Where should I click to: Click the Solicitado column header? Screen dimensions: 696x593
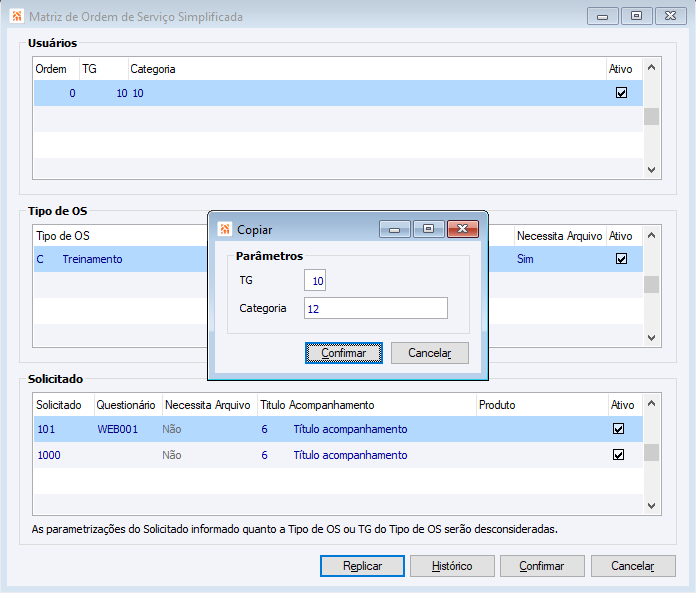[64, 405]
